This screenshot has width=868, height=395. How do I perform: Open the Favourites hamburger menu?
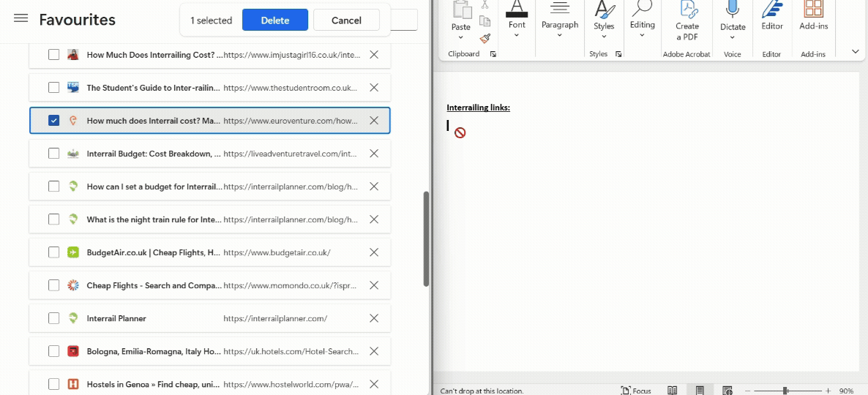click(x=21, y=18)
